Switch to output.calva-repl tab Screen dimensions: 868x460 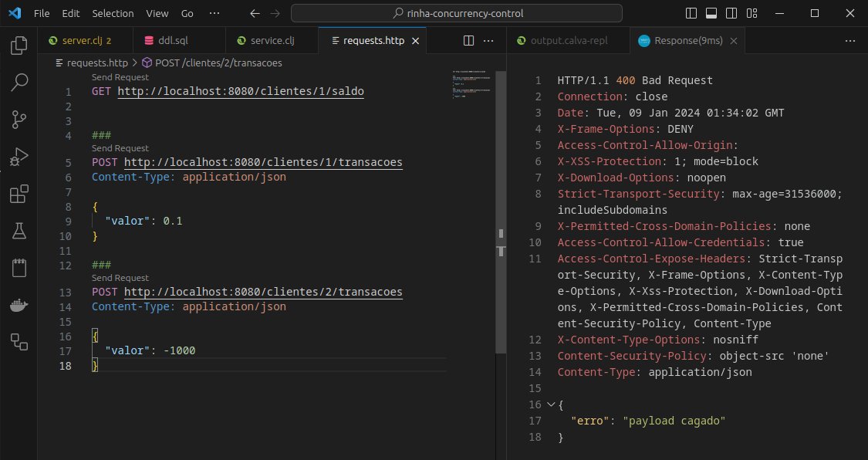(568, 40)
